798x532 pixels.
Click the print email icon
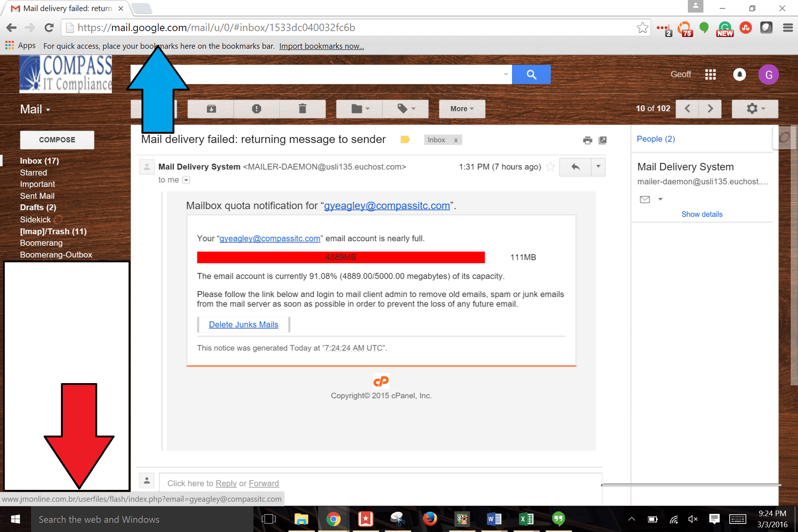(x=586, y=139)
